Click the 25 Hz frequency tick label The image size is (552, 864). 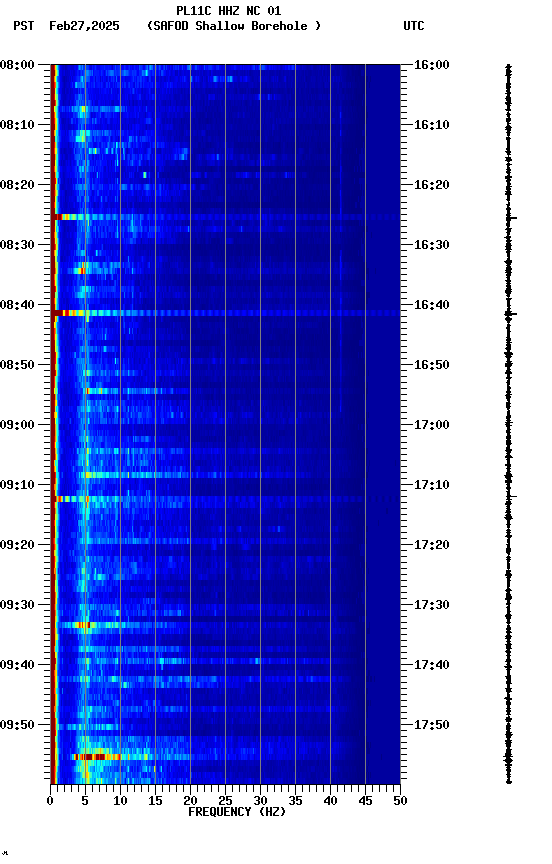coord(225,801)
